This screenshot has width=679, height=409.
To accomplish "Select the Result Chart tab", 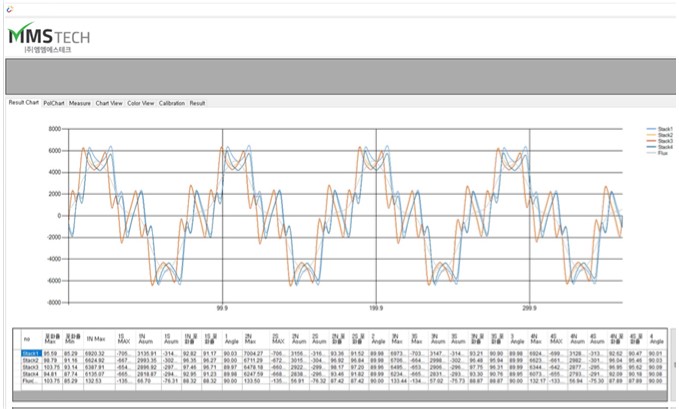I will point(24,102).
